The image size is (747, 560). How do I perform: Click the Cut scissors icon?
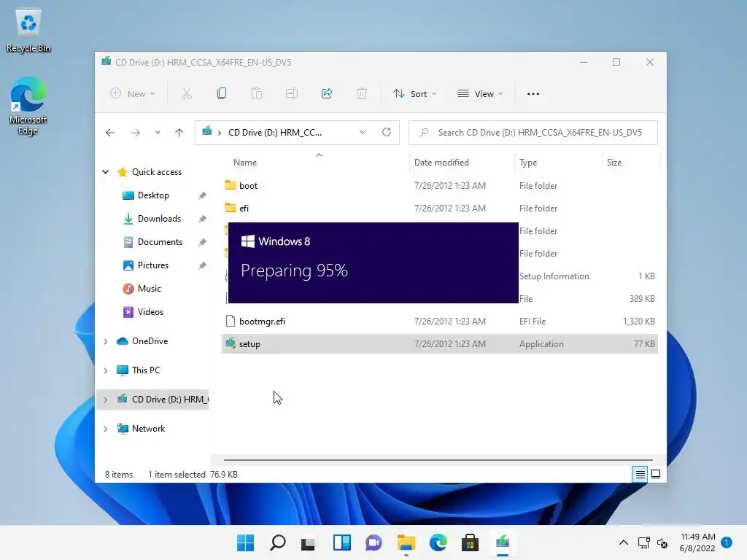[186, 94]
